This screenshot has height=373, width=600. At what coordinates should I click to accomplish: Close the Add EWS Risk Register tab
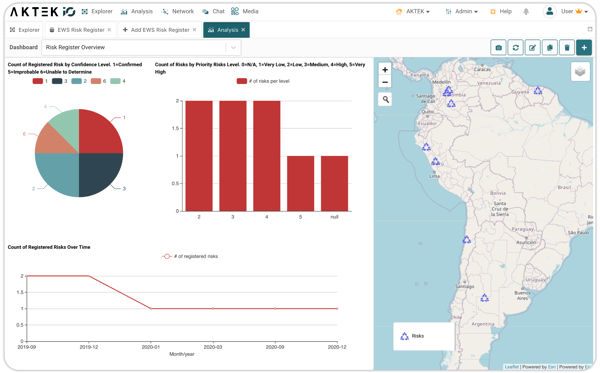(194, 30)
